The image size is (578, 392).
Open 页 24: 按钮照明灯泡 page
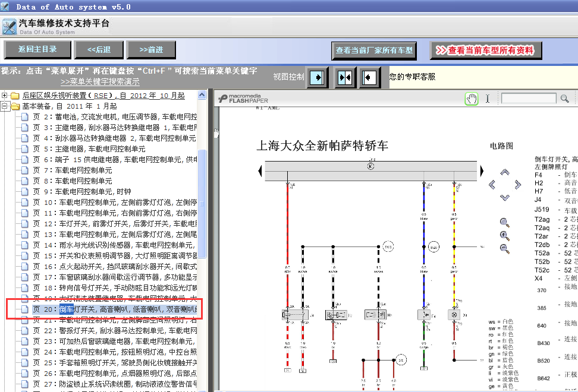(115, 352)
